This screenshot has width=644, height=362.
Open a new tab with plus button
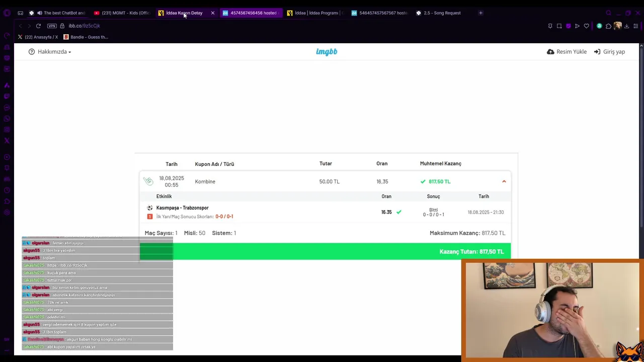(480, 13)
